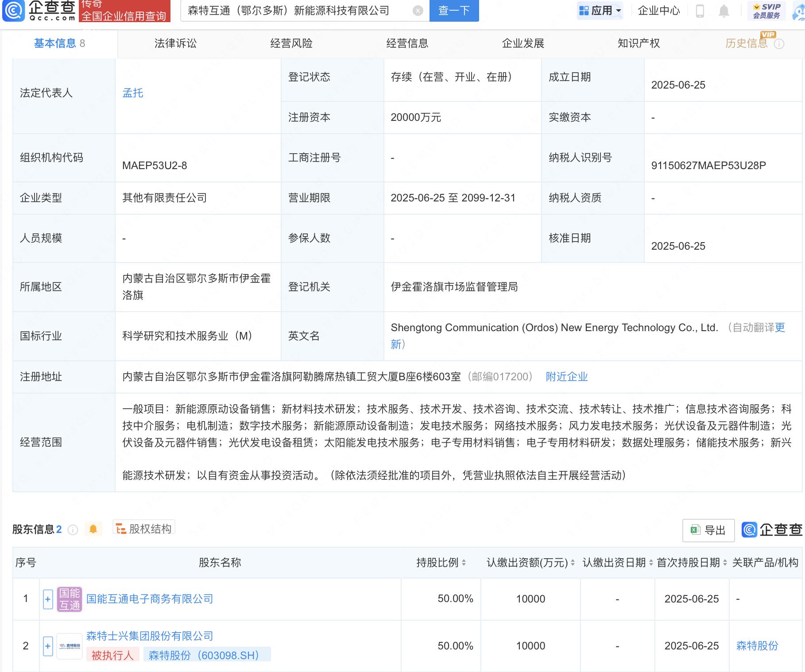Screen dimensions: 805x672
Task: Open notifications bell in header
Action: [724, 11]
